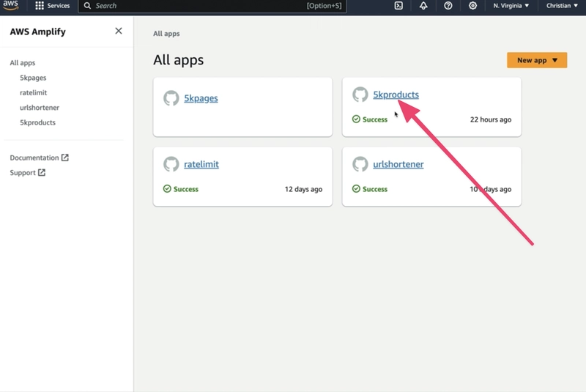
Task: Click the All apps breadcrumb
Action: point(166,34)
